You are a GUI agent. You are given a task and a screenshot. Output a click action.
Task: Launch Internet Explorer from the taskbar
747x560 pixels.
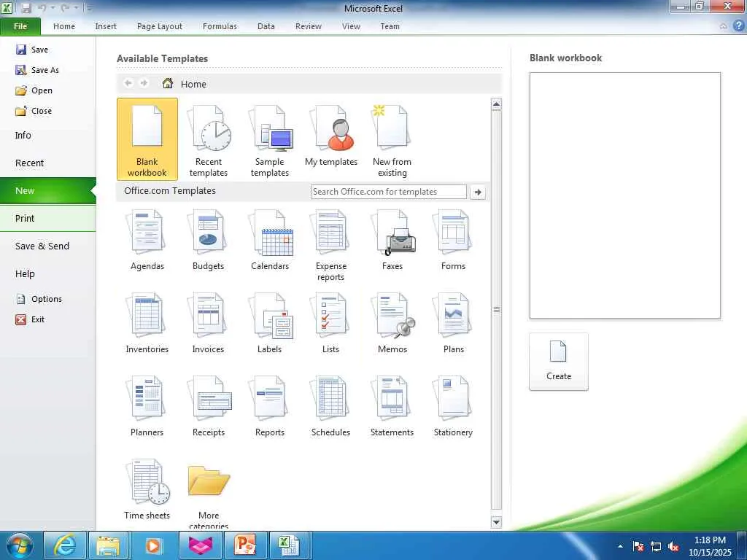65,545
